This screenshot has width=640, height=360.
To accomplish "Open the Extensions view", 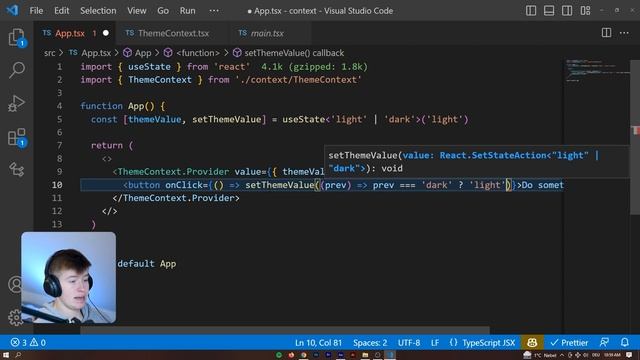I will (x=16, y=137).
